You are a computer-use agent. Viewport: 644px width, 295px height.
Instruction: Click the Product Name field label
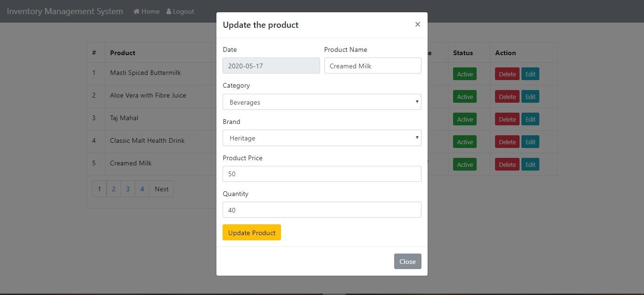click(x=346, y=49)
